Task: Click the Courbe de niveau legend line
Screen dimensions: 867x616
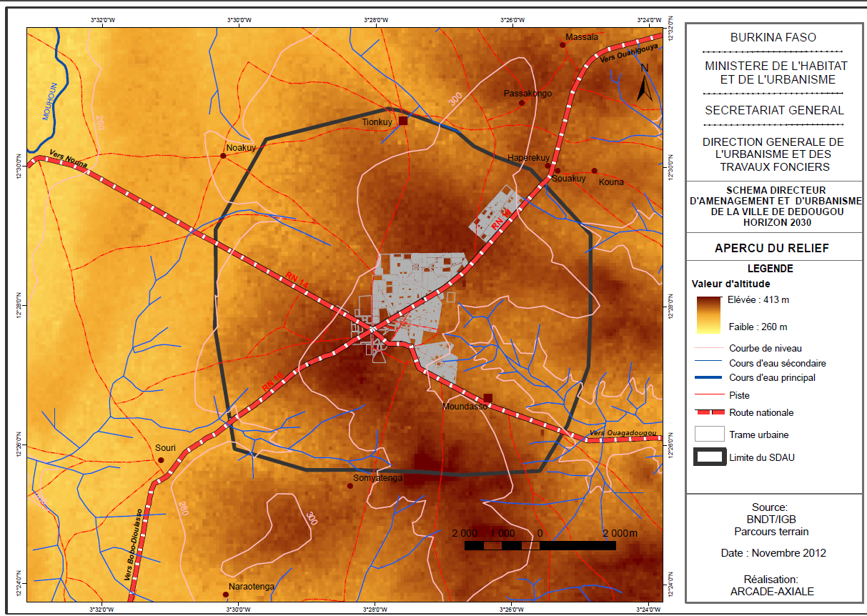Action: point(709,349)
